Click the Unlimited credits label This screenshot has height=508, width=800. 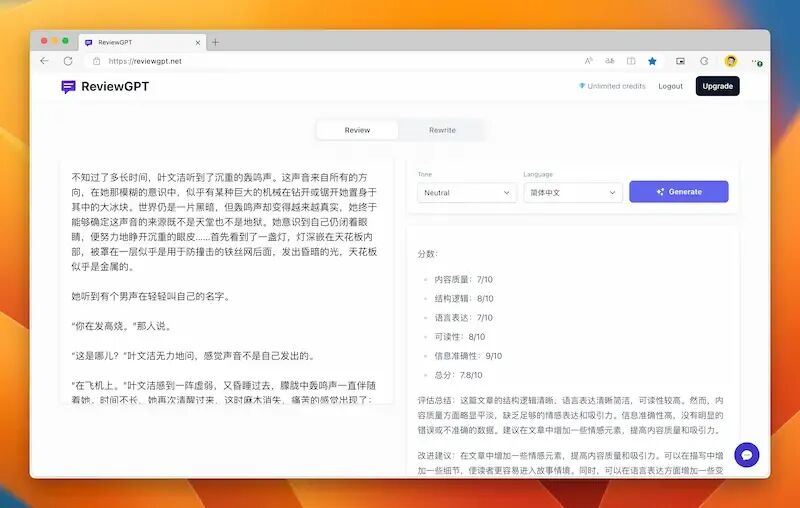point(616,86)
